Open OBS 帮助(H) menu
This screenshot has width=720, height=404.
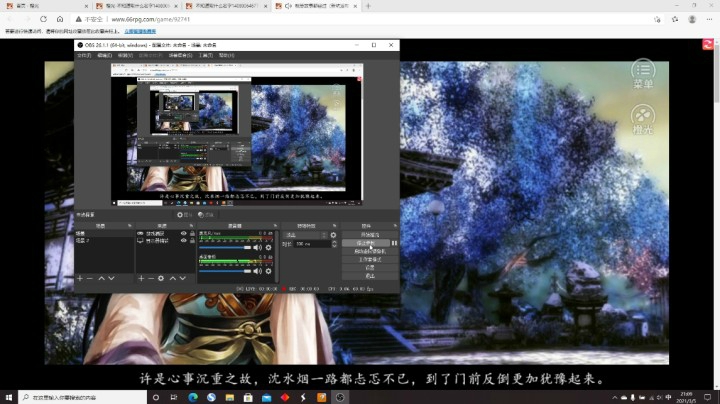[x=226, y=56]
